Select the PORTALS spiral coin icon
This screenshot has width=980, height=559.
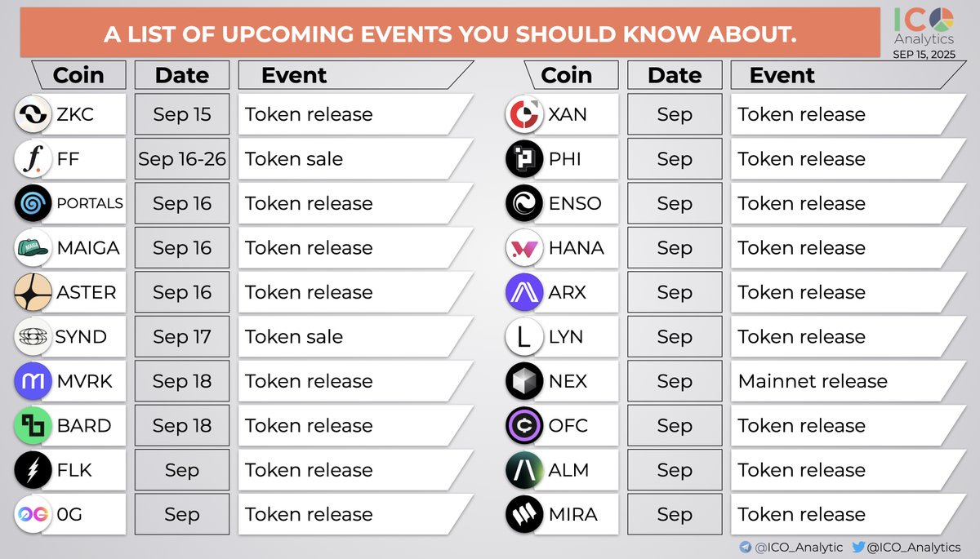click(x=33, y=203)
